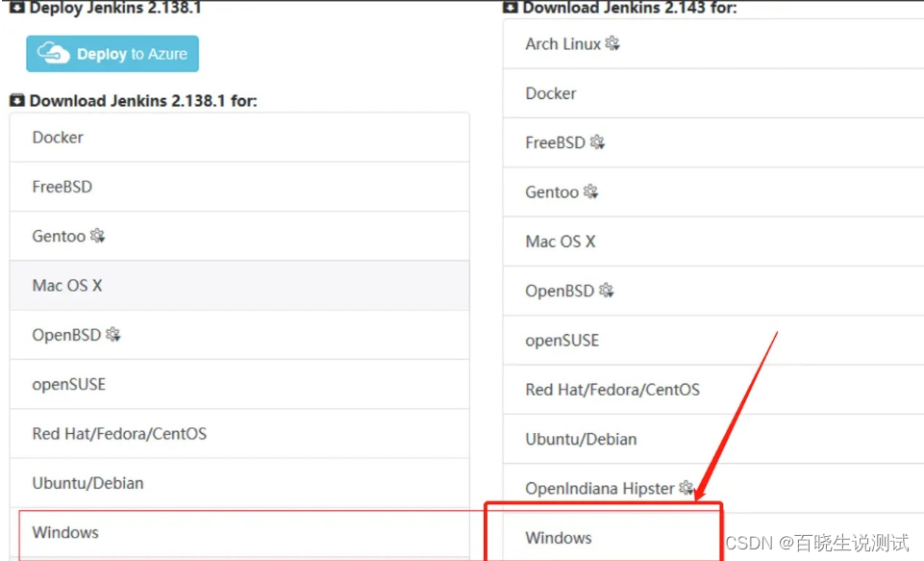The width and height of the screenshot is (924, 561).
Task: Click the gear icon next to Gentoo in 2.138.1 list
Action: click(x=97, y=236)
